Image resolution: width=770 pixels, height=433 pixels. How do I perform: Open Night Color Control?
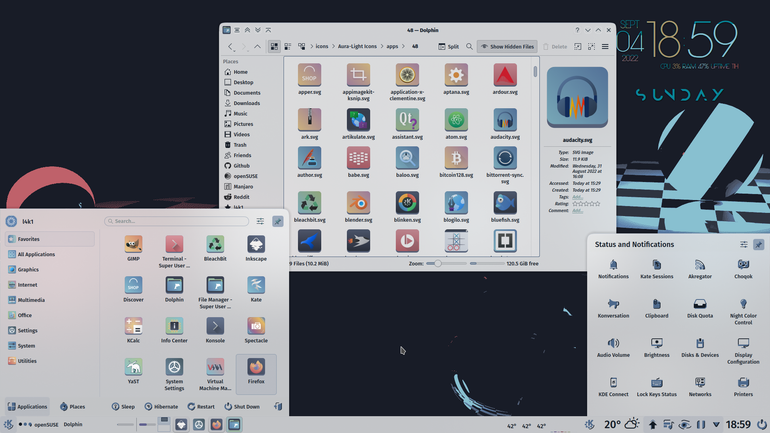point(743,311)
